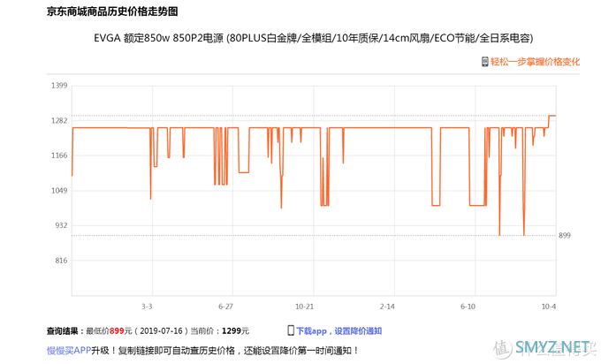The image size is (601, 364).
Task: Click the 1166 y-axis label
Action: (59, 155)
